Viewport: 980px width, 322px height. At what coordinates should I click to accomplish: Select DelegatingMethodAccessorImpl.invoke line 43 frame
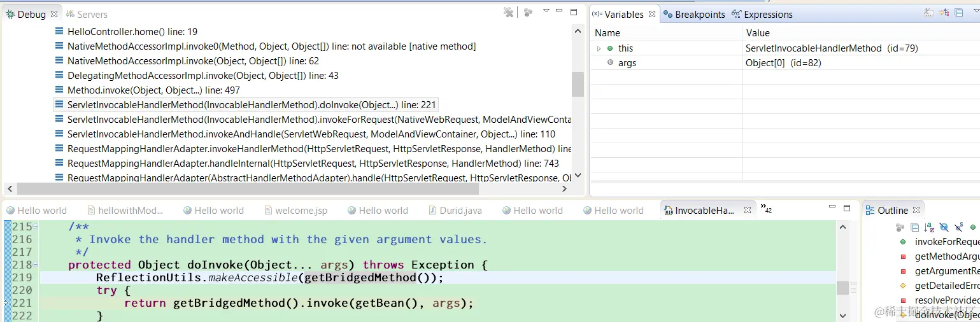click(197, 76)
